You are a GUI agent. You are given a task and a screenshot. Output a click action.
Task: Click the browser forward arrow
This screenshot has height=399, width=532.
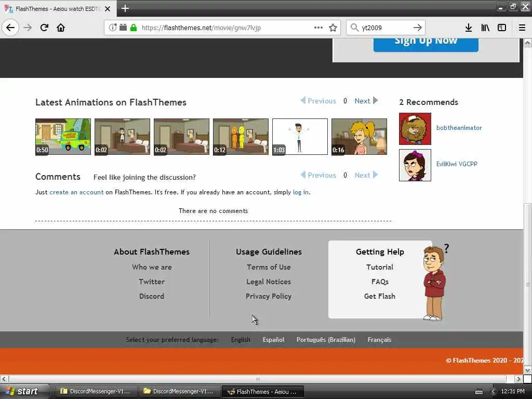[x=28, y=28]
